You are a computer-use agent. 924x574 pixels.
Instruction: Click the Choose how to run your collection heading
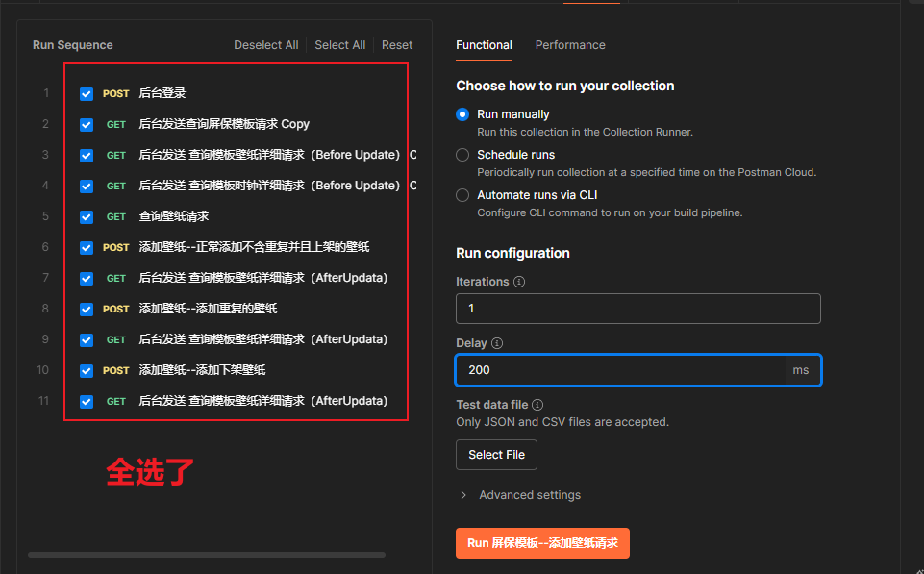(x=564, y=86)
